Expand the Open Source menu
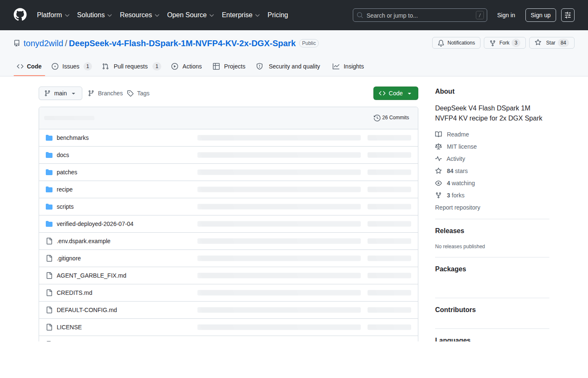Screen dimensions: 588x378 click(191, 15)
